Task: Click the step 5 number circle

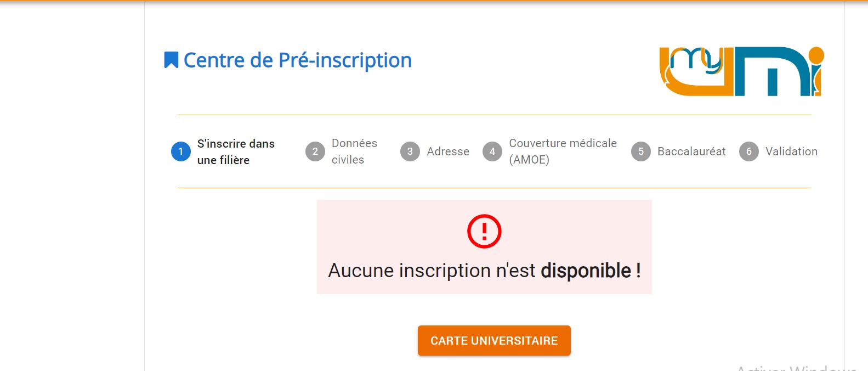Action: [640, 151]
